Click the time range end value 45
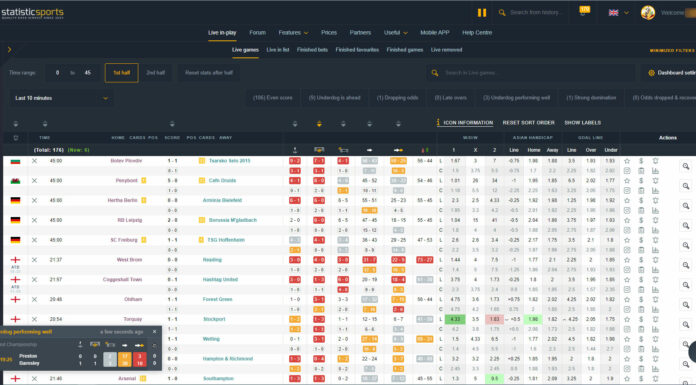Screen dimensions: 696x385 [x=87, y=73]
